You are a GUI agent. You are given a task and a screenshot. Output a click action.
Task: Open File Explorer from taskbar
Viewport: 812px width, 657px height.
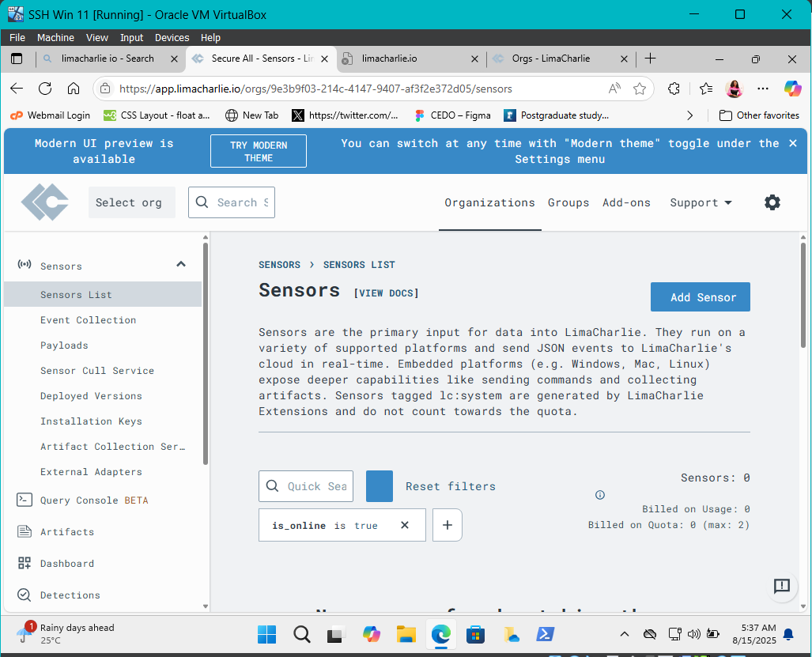tap(406, 634)
